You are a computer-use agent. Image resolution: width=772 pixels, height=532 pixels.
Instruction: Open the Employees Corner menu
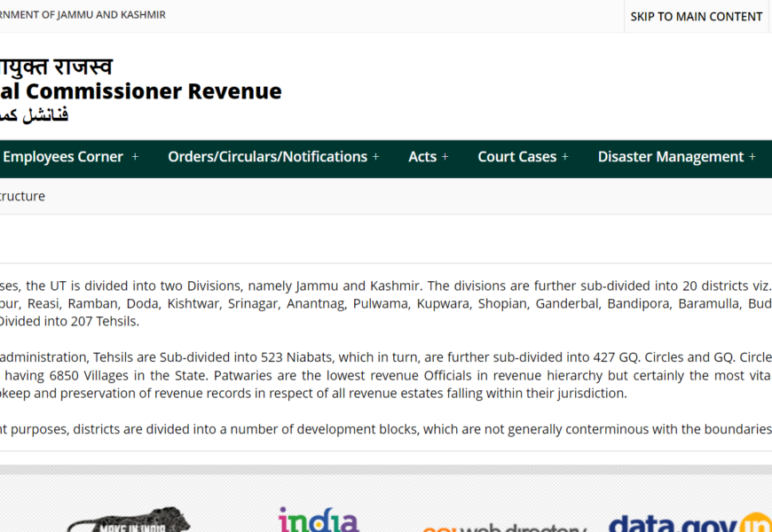(x=62, y=157)
